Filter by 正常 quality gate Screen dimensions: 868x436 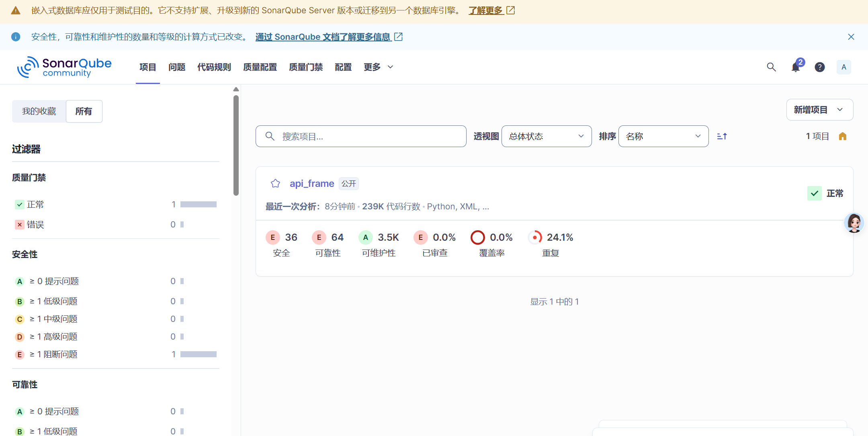[x=35, y=205]
